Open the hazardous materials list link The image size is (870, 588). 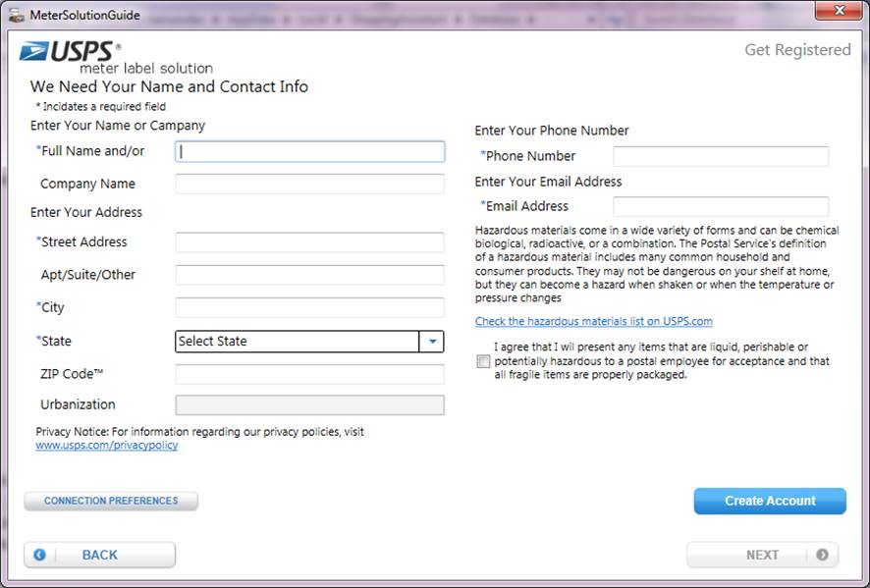click(x=594, y=321)
